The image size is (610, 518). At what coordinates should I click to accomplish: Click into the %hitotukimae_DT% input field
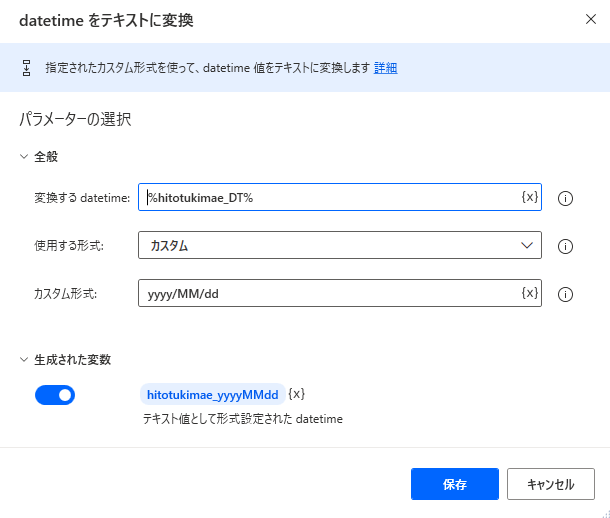pyautogui.click(x=330, y=197)
